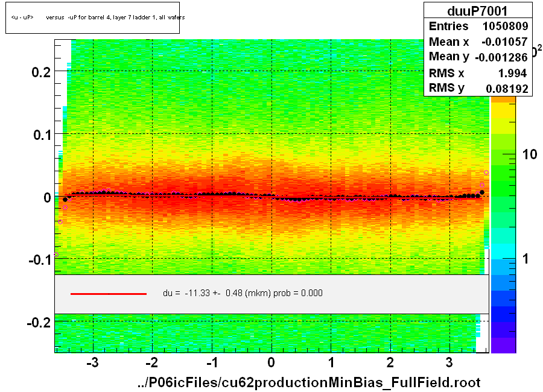This screenshot has width=543, height=392.
Task: Select the 'Mean x -0.01057' row
Action: pos(478,42)
